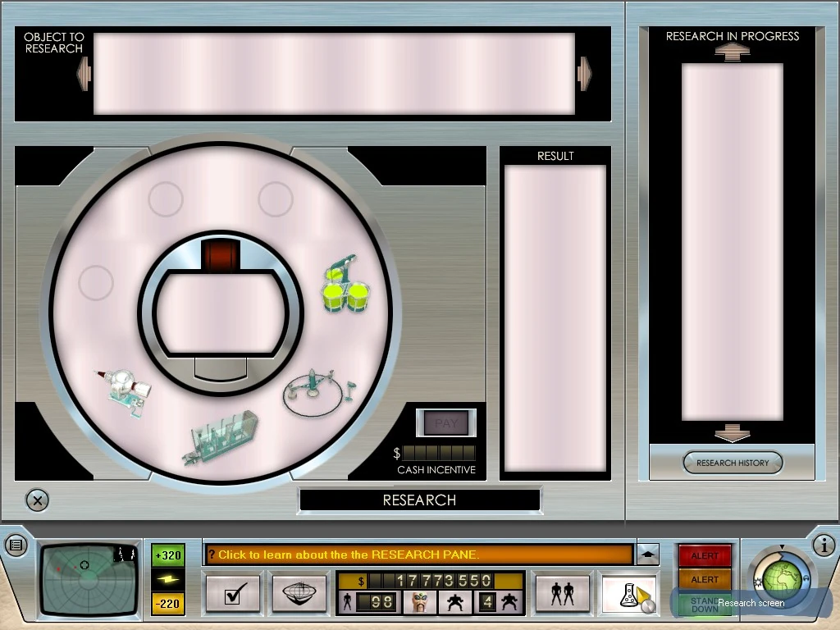Image resolution: width=840 pixels, height=630 pixels.
Task: Click the red slot above the central research chamber
Action: click(221, 255)
